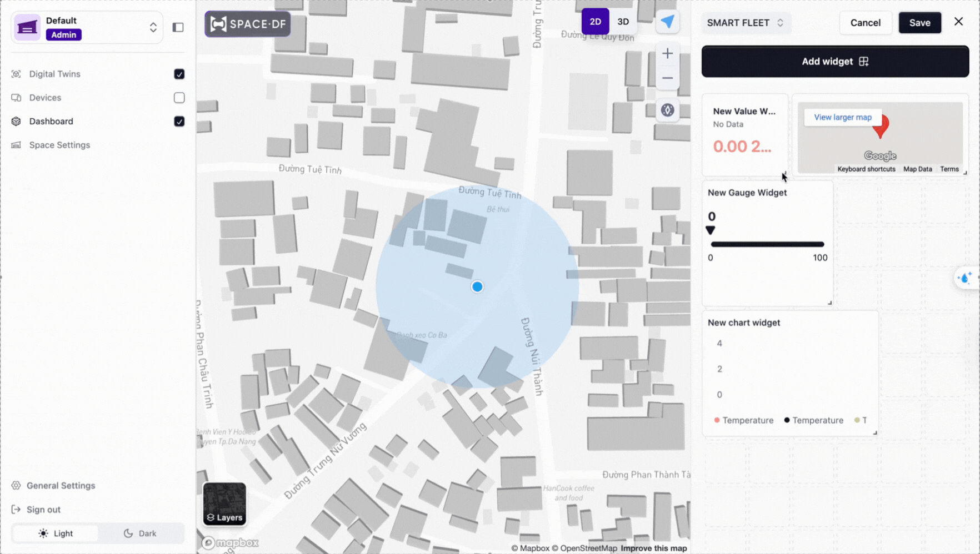Switch map to 3D view
This screenshot has width=980, height=554.
coord(623,22)
